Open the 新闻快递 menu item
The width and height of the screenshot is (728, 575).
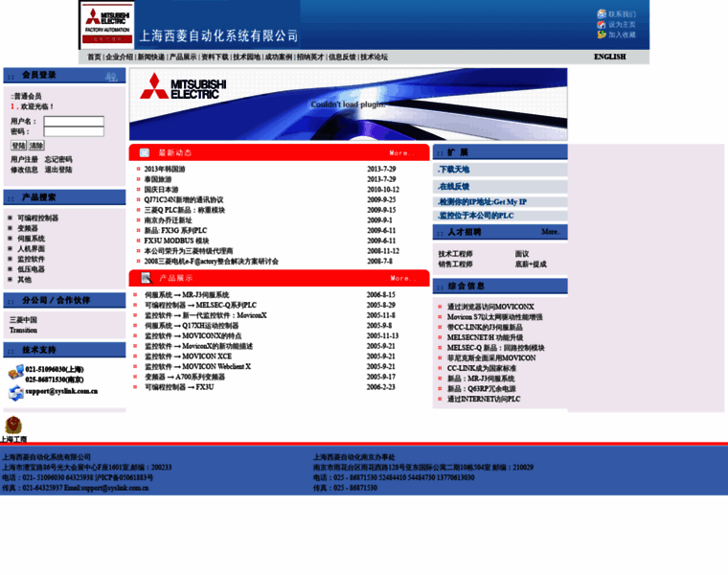pyautogui.click(x=151, y=57)
